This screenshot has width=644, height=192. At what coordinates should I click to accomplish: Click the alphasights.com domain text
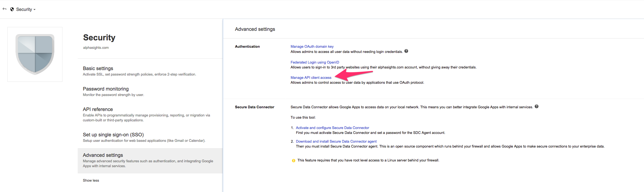pyautogui.click(x=96, y=48)
